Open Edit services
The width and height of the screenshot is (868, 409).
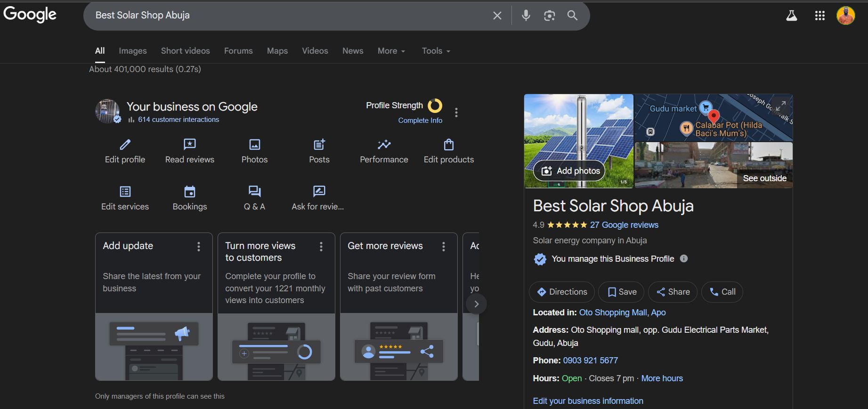(x=125, y=199)
